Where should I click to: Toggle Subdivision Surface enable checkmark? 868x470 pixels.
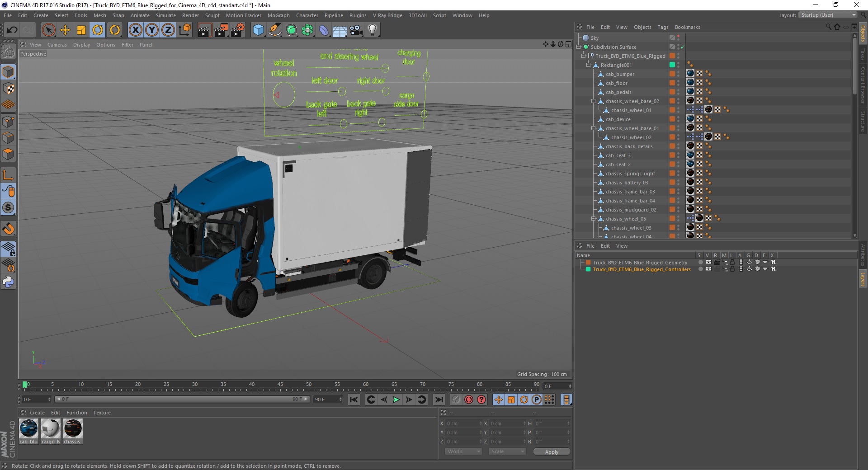pyautogui.click(x=683, y=47)
